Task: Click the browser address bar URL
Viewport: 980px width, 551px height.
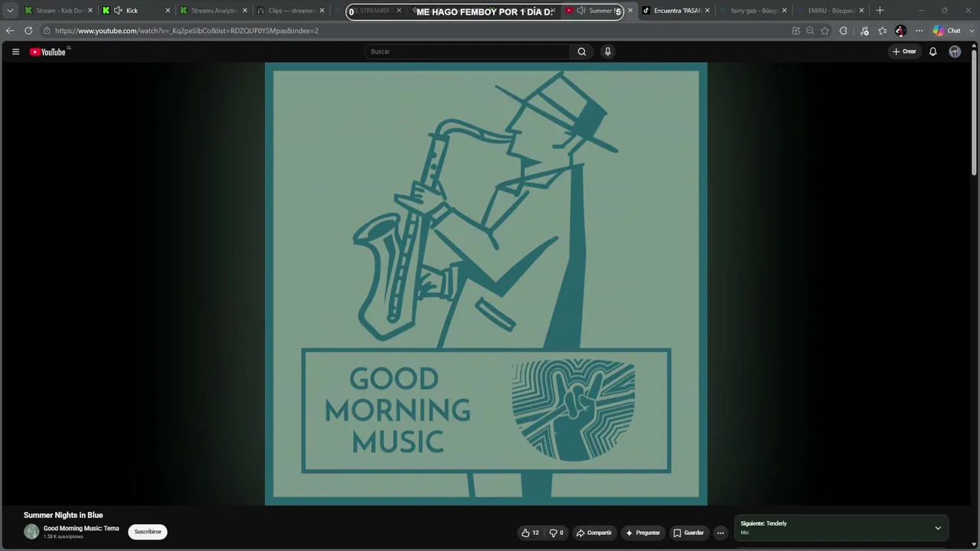Action: pyautogui.click(x=187, y=31)
